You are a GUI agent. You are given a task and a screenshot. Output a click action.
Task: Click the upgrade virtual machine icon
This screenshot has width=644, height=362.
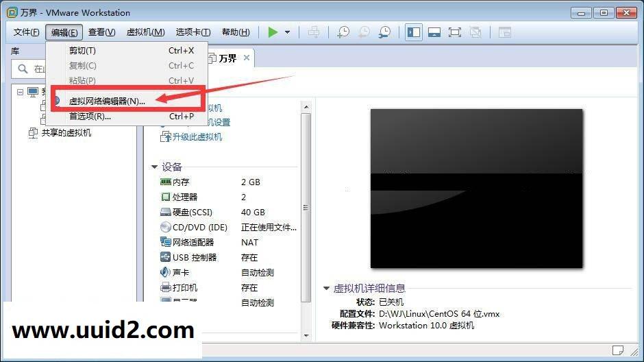coord(166,137)
